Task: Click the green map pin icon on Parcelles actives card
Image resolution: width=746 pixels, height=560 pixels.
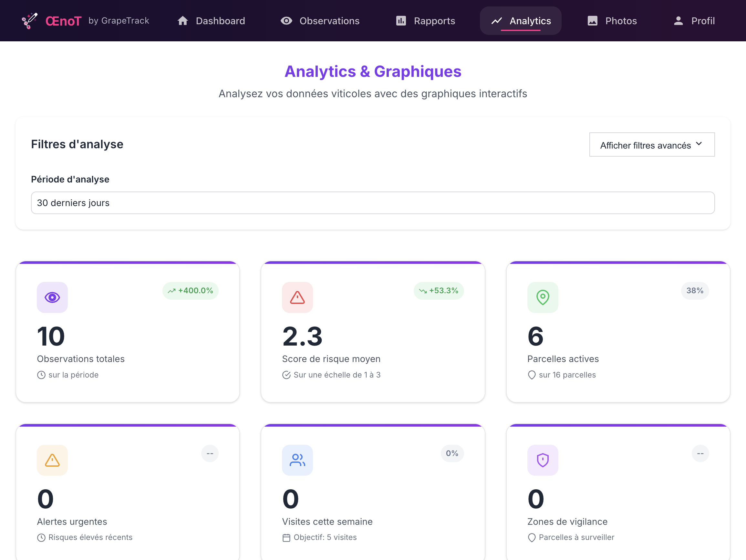Action: click(x=543, y=297)
